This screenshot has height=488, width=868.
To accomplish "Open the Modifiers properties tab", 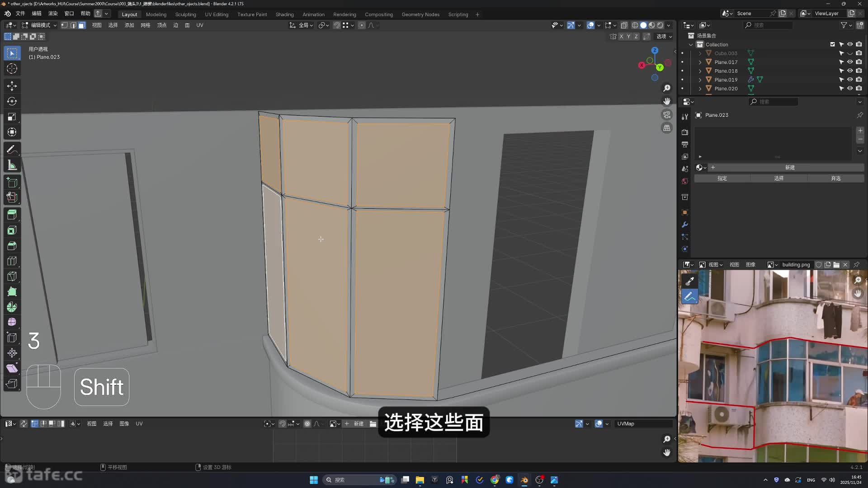I will pyautogui.click(x=685, y=225).
